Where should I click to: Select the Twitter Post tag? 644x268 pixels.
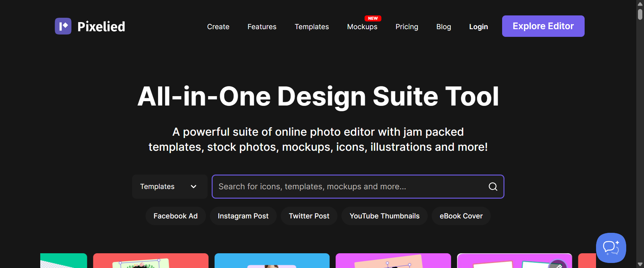pyautogui.click(x=309, y=216)
